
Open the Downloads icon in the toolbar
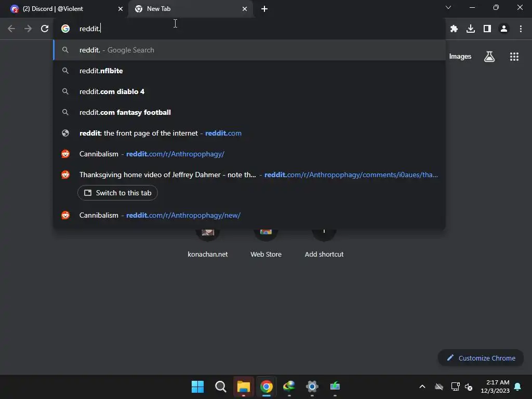[x=471, y=29]
